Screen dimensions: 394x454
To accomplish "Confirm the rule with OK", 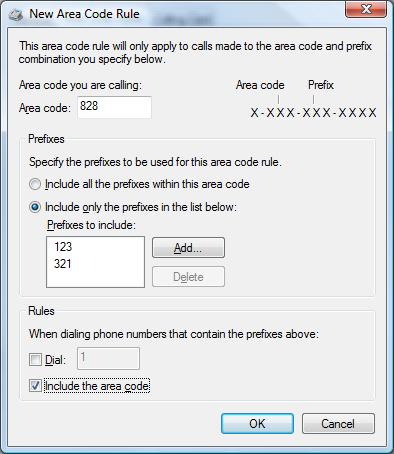I will 257,424.
